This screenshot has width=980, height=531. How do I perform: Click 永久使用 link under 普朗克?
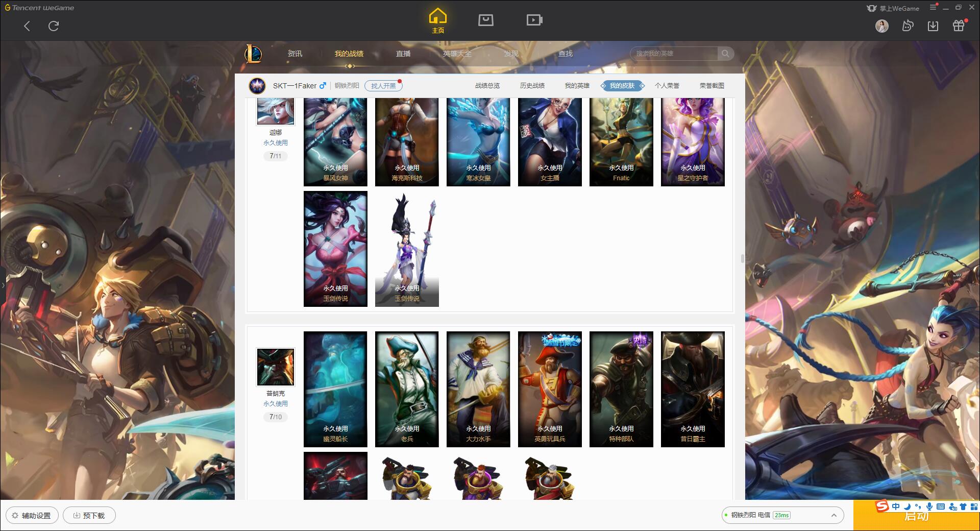coord(276,404)
